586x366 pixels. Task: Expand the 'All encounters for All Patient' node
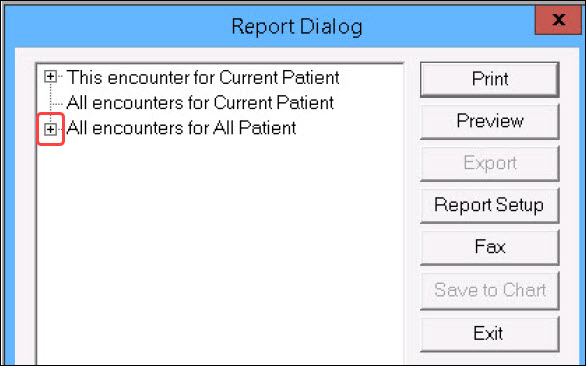click(50, 129)
